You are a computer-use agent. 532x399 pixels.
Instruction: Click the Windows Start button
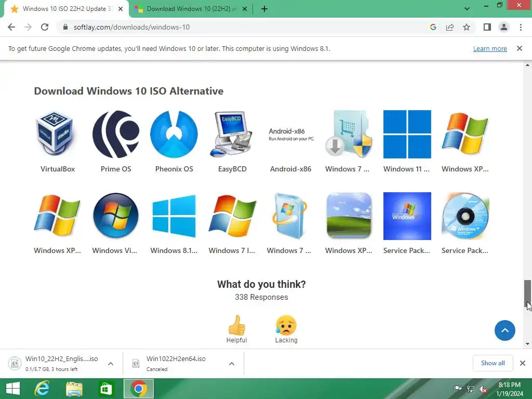tap(13, 389)
